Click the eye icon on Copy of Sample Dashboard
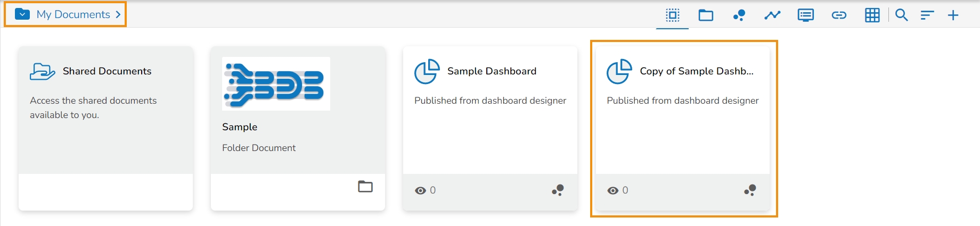The image size is (980, 226). pos(613,190)
